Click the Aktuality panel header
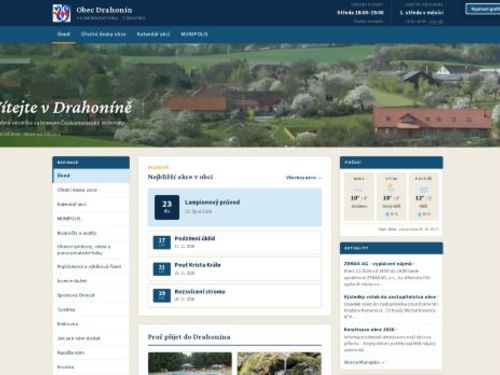 (391, 248)
